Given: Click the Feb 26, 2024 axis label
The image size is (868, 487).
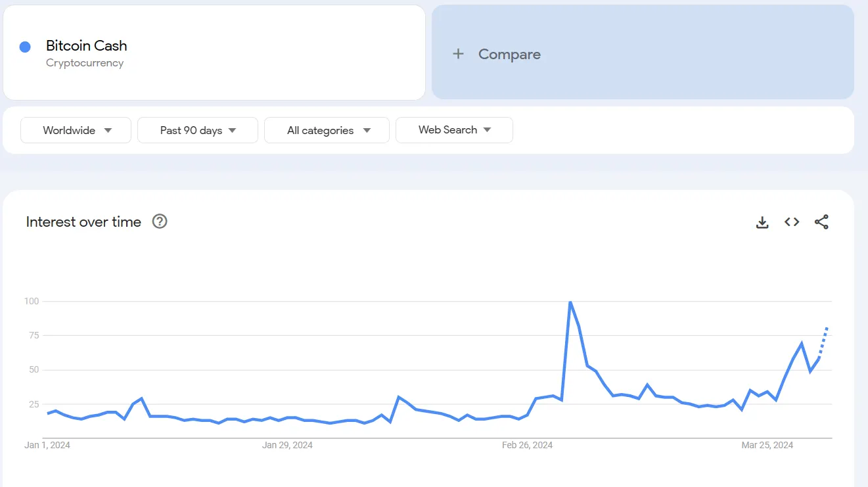Looking at the screenshot, I should click(x=527, y=445).
